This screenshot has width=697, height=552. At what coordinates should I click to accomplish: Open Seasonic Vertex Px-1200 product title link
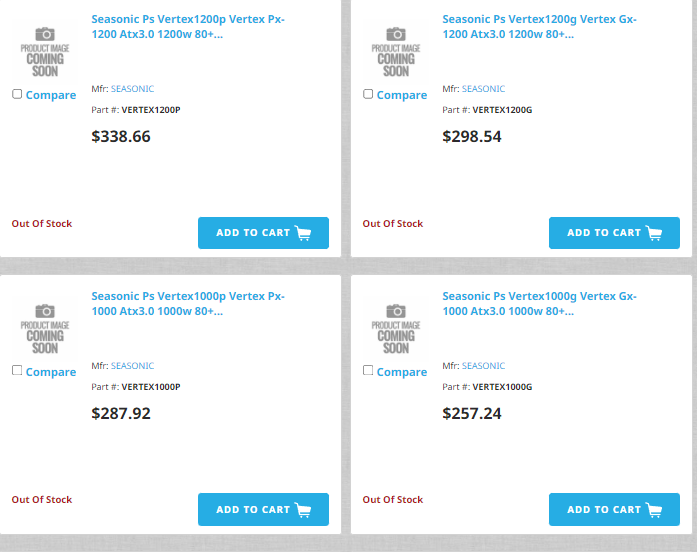click(x=188, y=27)
